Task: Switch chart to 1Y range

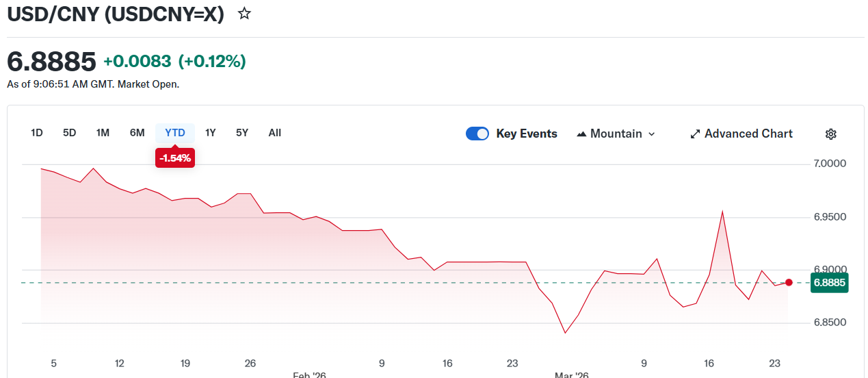Action: click(x=211, y=133)
